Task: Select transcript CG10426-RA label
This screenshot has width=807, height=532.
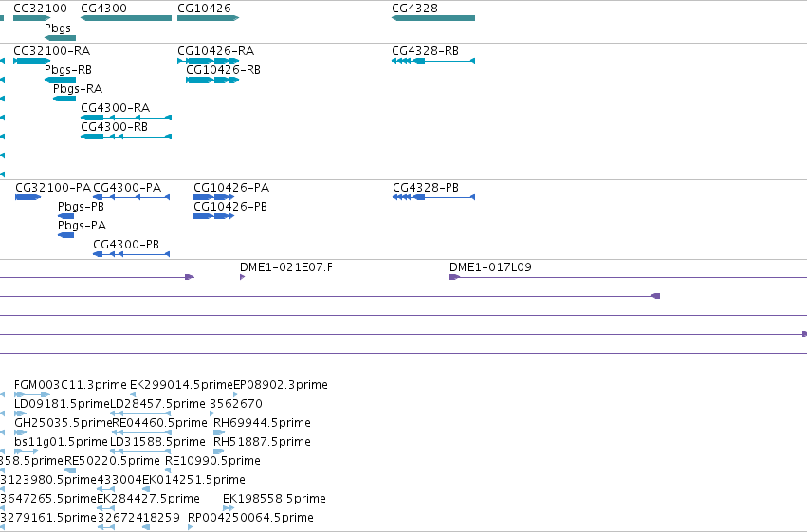Action: pos(215,51)
